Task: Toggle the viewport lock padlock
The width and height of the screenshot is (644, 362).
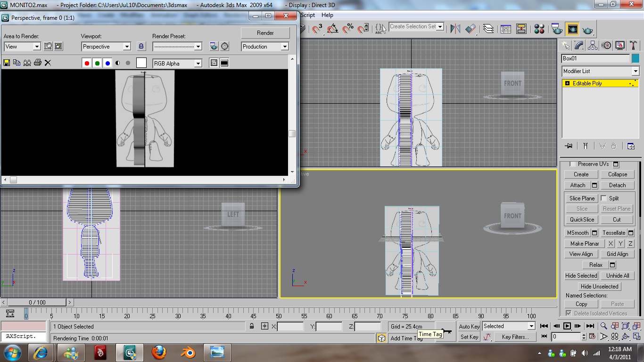Action: pyautogui.click(x=141, y=46)
